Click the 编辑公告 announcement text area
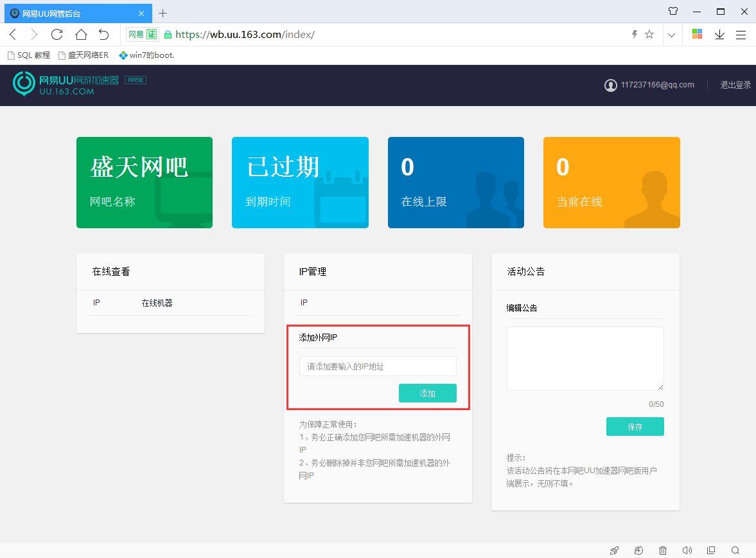 pos(585,358)
